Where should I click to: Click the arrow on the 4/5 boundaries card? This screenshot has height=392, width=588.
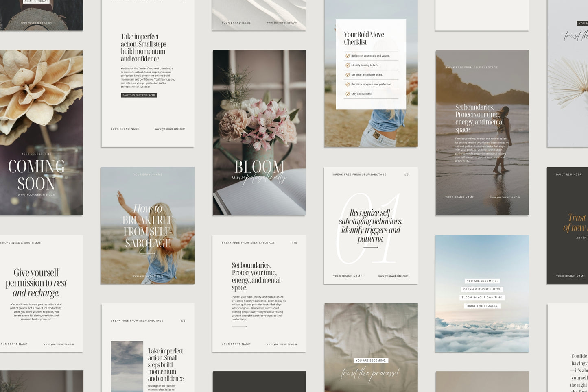[239, 327]
